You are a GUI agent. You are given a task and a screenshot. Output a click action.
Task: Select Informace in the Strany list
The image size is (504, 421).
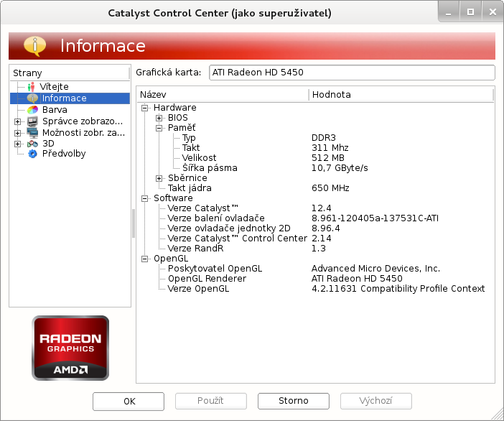(70, 98)
